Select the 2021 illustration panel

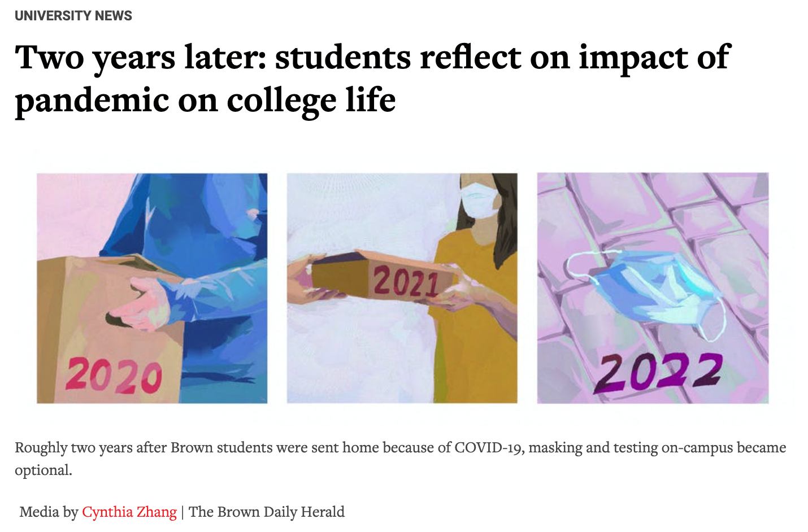[402, 288]
